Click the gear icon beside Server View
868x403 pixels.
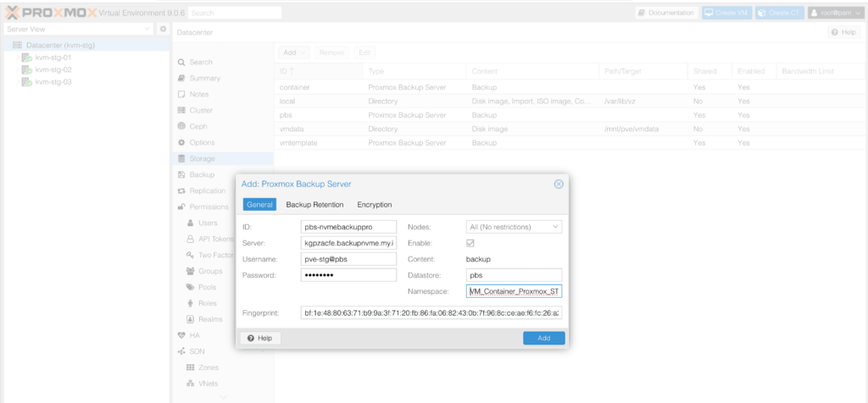163,30
